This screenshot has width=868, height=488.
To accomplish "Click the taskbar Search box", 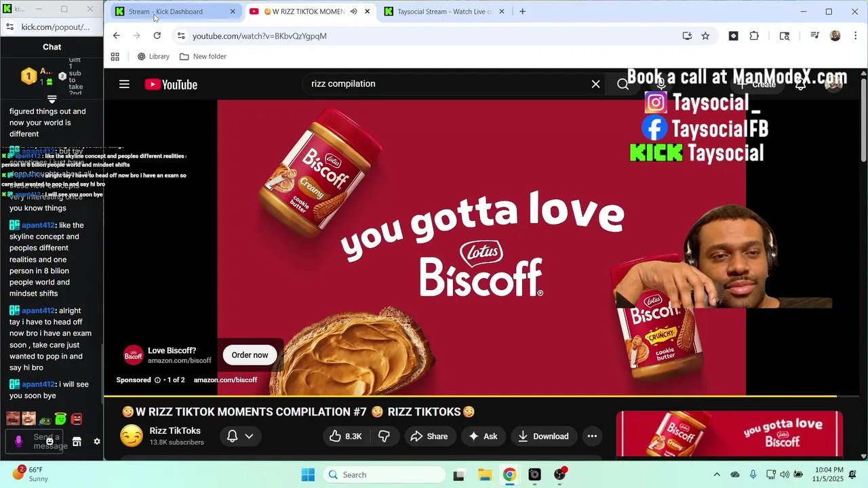I will tap(384, 474).
